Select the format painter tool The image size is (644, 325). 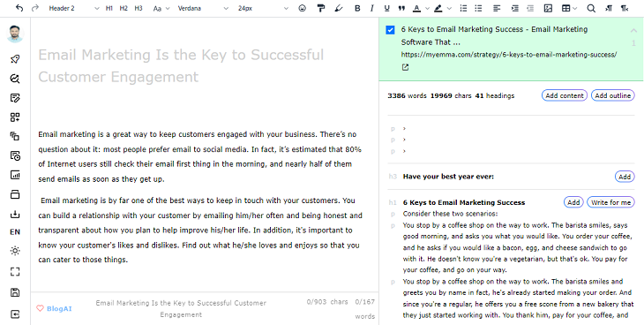tap(321, 8)
